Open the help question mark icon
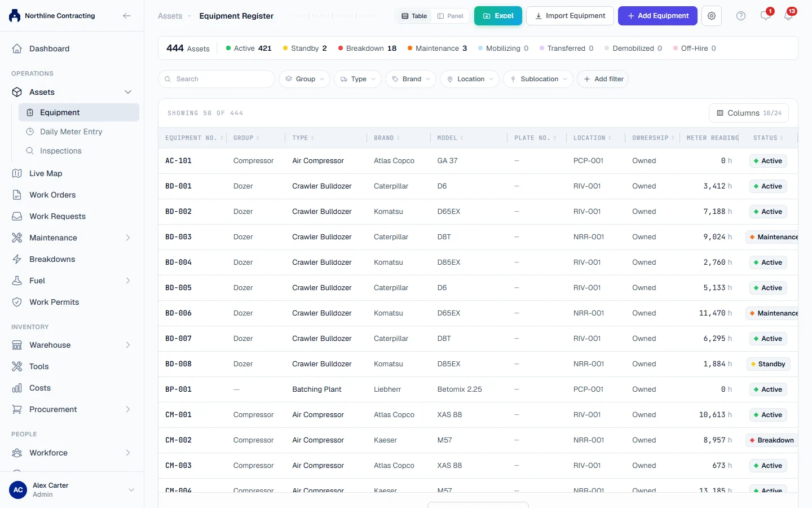This screenshot has height=508, width=812. [x=741, y=16]
